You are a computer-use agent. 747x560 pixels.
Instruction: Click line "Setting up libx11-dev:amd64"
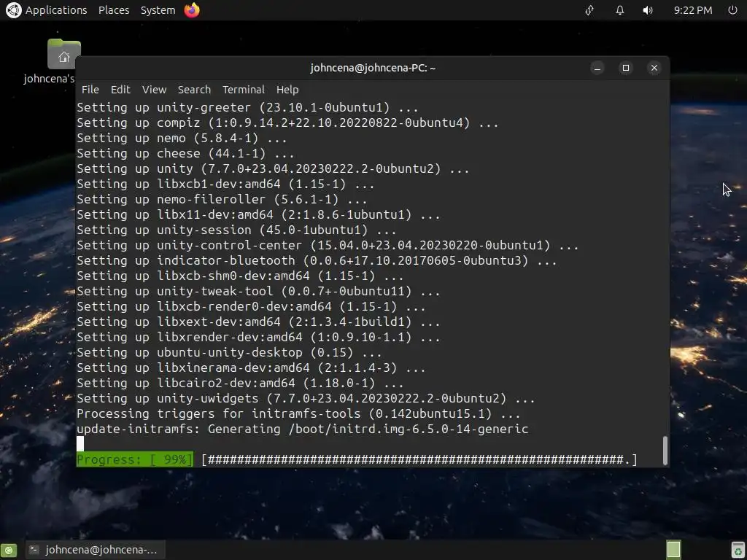[x=259, y=215]
